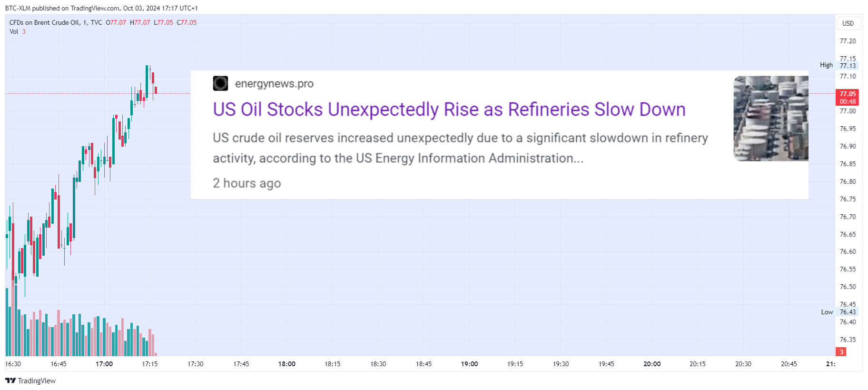Click the 76.50 price scale label

[848, 287]
